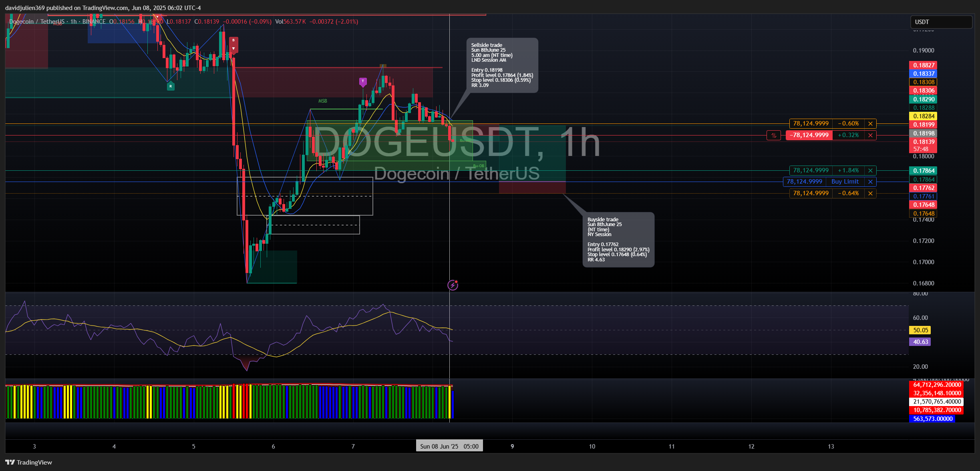Click the volume value 64,712,296.20000
The image size is (980, 471).
(x=936, y=385)
